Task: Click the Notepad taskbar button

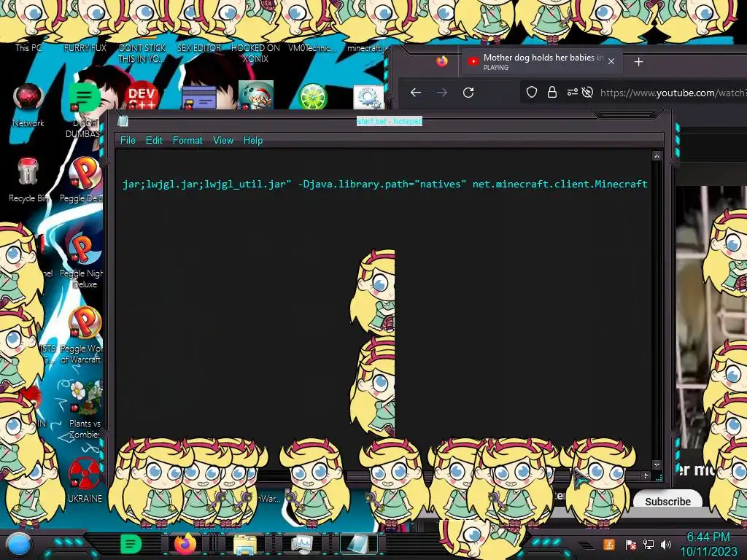Action: point(358,544)
